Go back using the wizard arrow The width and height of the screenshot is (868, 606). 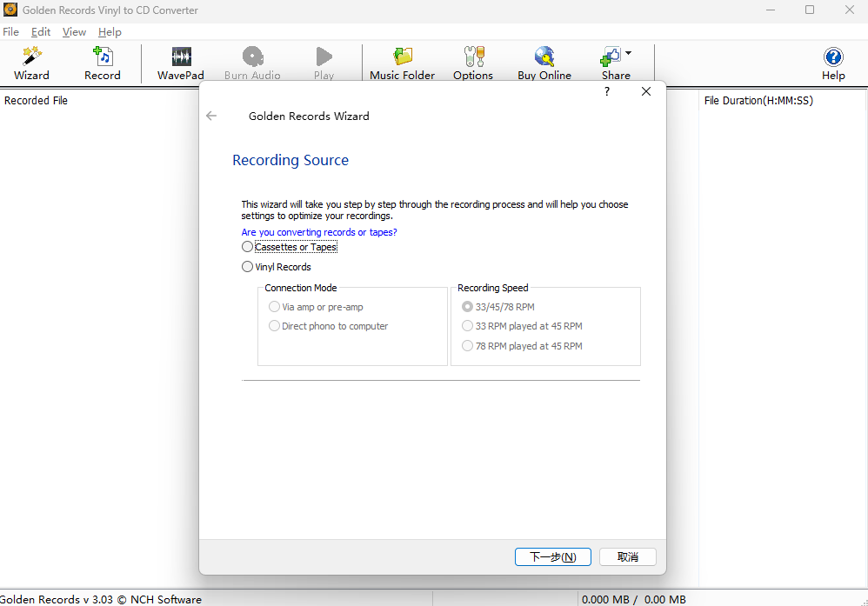(211, 116)
